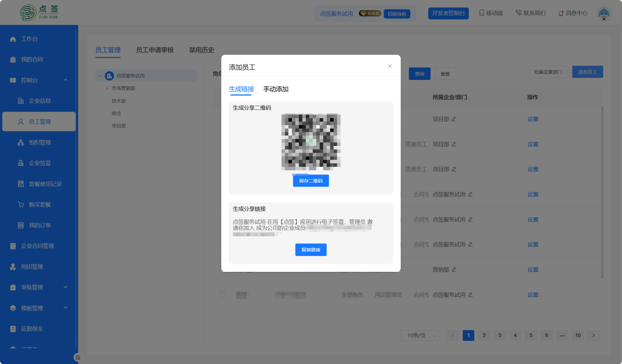Select 技术部 in department tree
Screen dimensions: 622x364
[x=119, y=101]
